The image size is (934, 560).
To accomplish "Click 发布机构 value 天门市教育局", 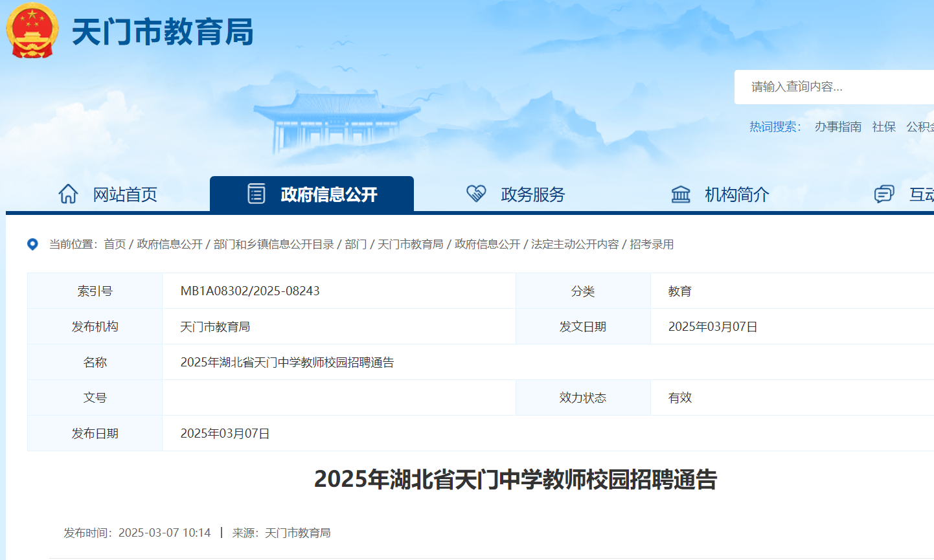I will coord(215,327).
